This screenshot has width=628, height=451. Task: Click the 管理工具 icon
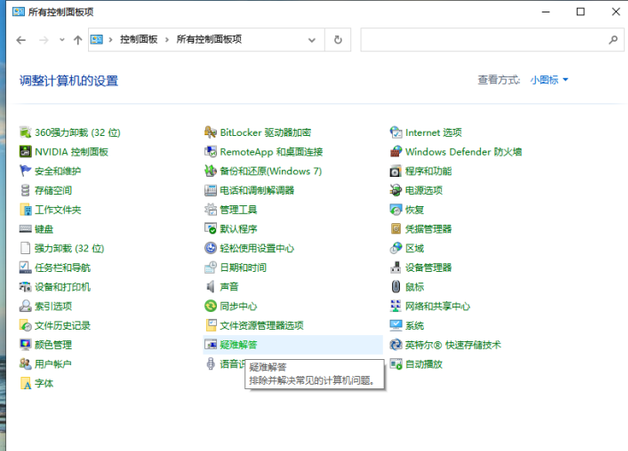point(211,209)
